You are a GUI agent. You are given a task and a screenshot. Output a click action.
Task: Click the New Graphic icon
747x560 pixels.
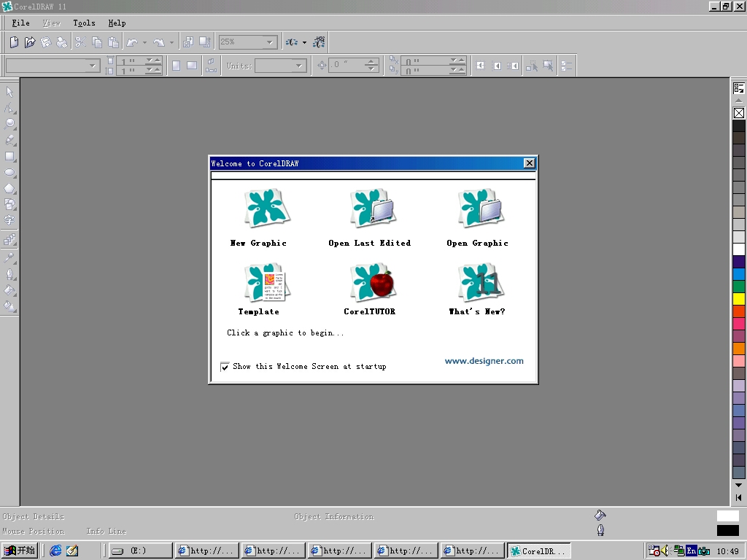click(267, 209)
